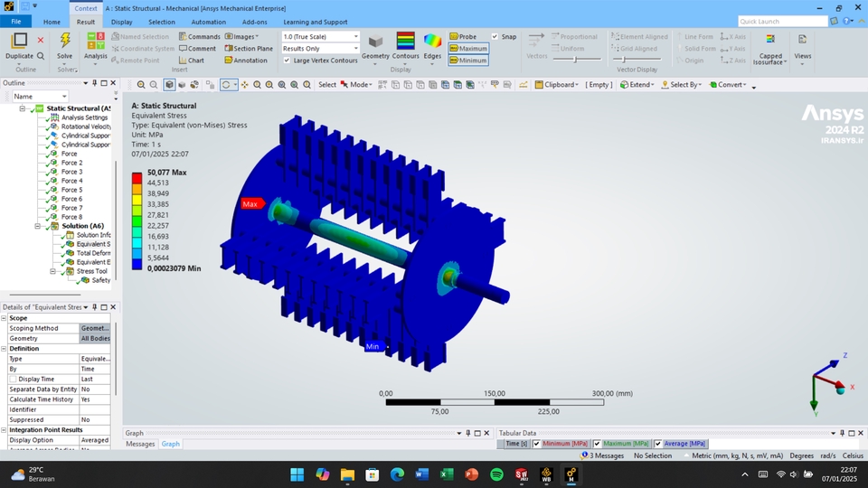
Task: Click the Edges rainbow display icon
Action: [x=432, y=41]
